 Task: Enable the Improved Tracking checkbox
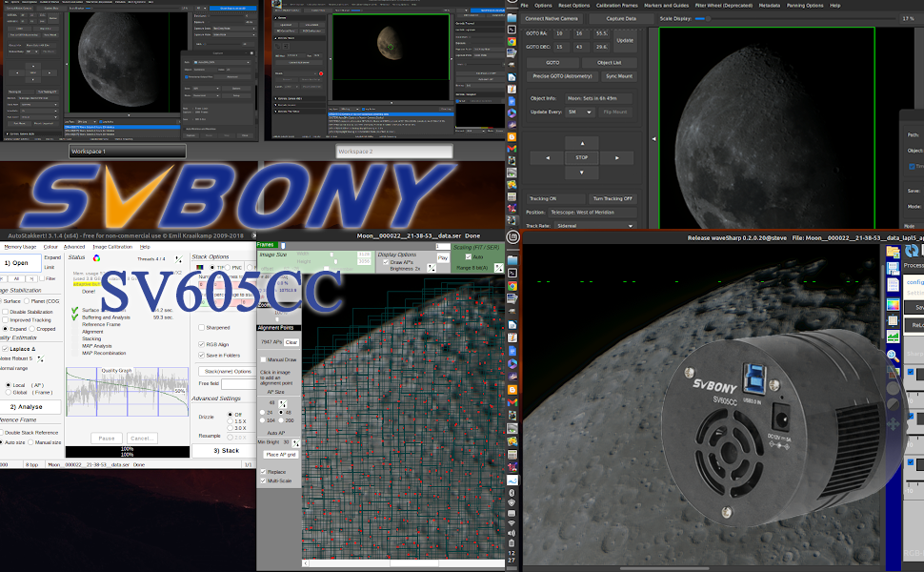[5, 320]
